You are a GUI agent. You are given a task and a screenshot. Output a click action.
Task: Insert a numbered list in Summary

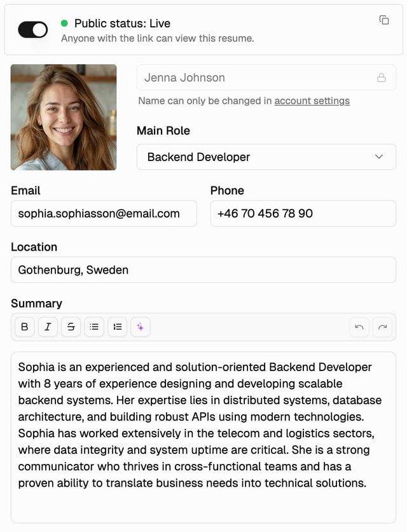point(117,327)
